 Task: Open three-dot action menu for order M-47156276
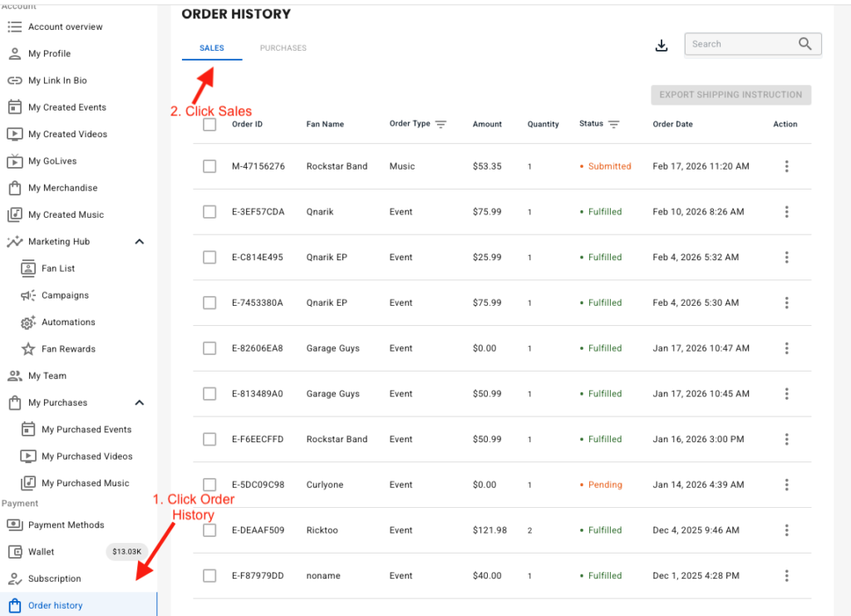[786, 166]
